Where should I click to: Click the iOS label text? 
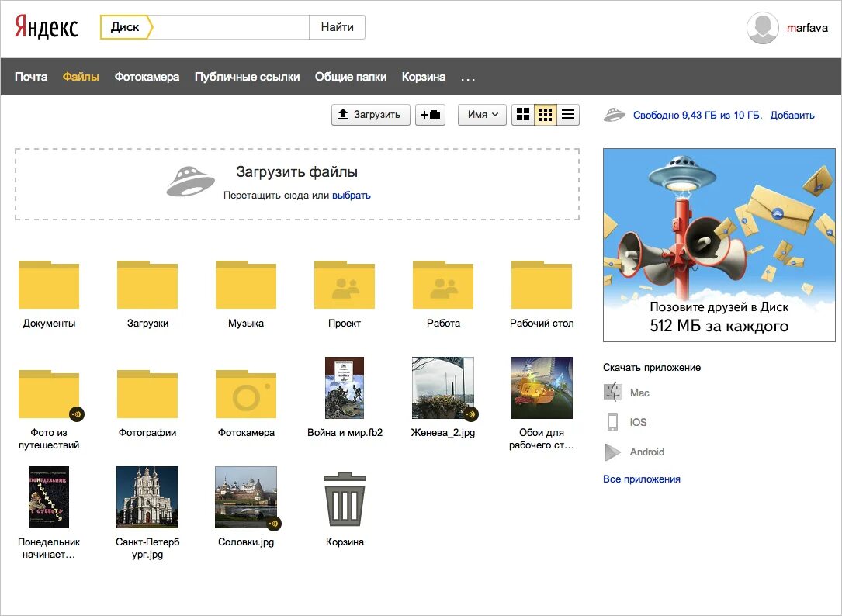tap(639, 422)
